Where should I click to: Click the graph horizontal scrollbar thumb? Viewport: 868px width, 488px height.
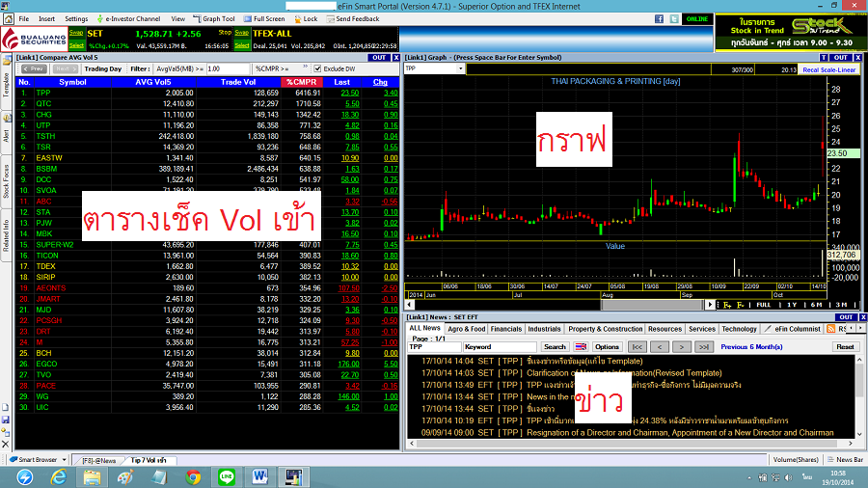coord(652,305)
